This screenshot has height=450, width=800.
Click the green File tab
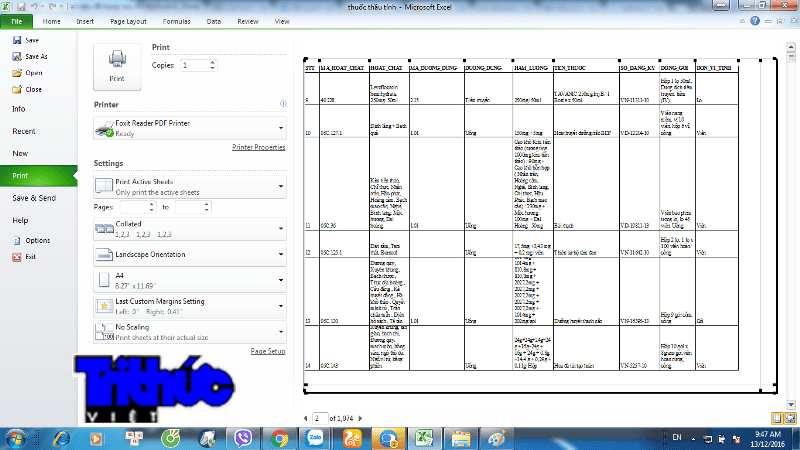pyautogui.click(x=17, y=21)
